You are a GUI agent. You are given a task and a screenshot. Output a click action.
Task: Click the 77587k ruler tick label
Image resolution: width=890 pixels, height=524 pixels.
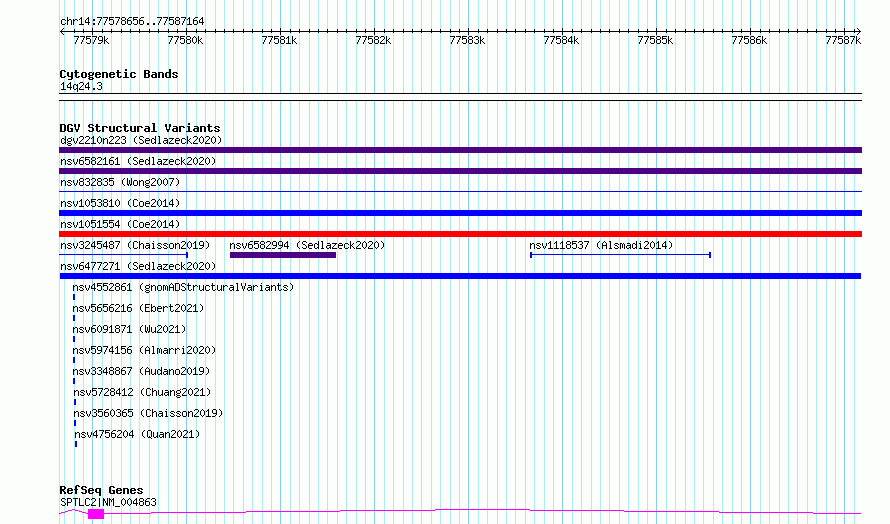(843, 40)
